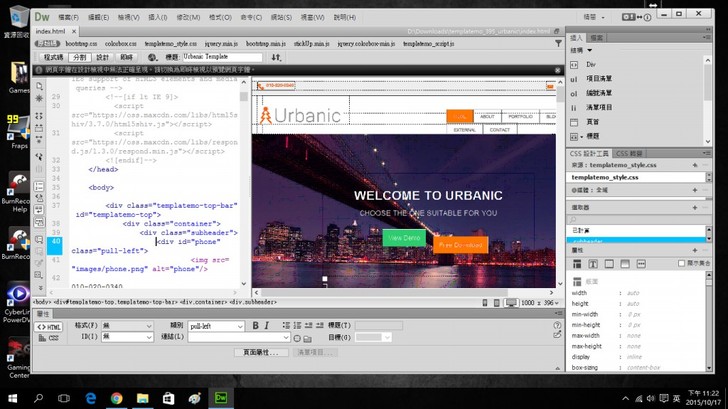Click the Italic formatting icon in Properties

(267, 326)
